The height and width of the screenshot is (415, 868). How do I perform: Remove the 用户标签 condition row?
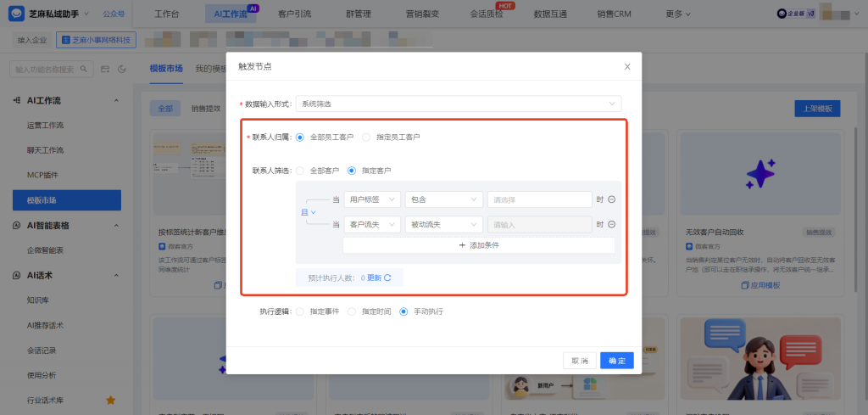pos(612,199)
